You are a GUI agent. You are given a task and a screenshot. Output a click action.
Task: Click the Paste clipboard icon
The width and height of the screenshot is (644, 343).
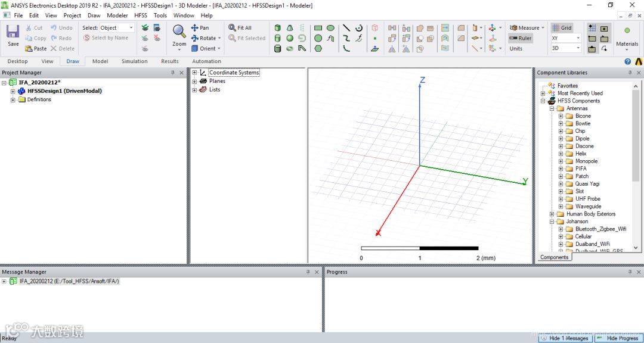tap(29, 48)
